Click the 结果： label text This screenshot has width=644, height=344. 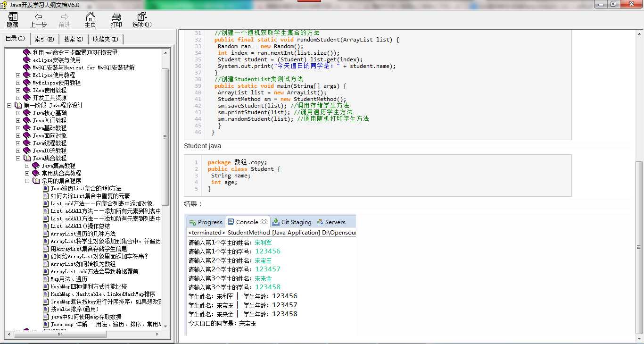click(x=193, y=204)
